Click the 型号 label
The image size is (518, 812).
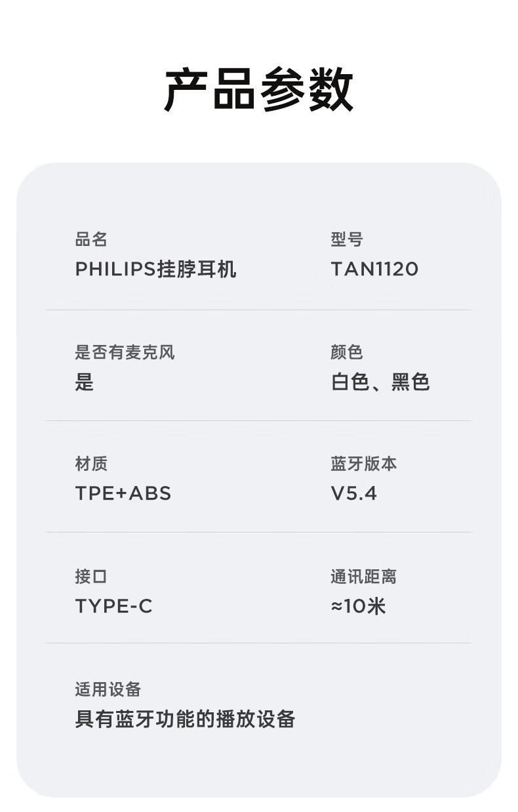pos(346,239)
